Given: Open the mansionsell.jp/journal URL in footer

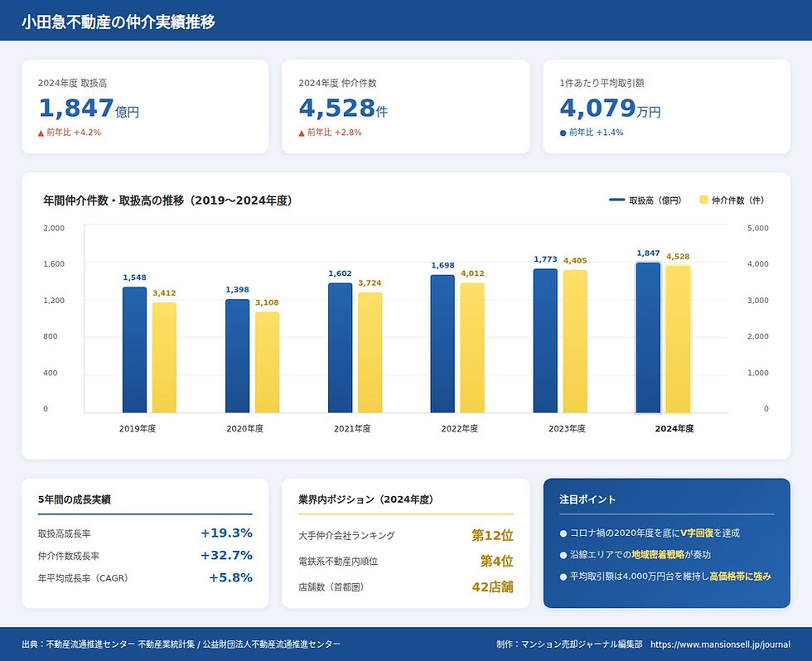Looking at the screenshot, I should 720,644.
